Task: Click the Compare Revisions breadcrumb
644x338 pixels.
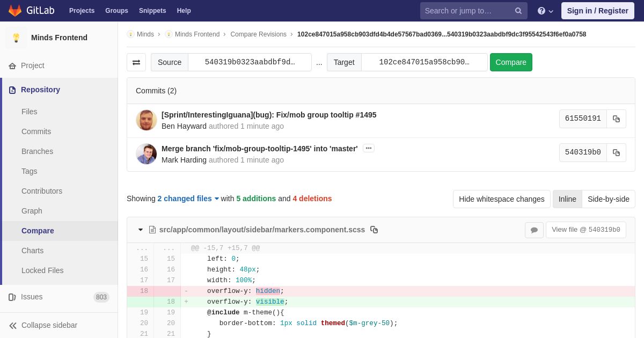Action: click(259, 34)
